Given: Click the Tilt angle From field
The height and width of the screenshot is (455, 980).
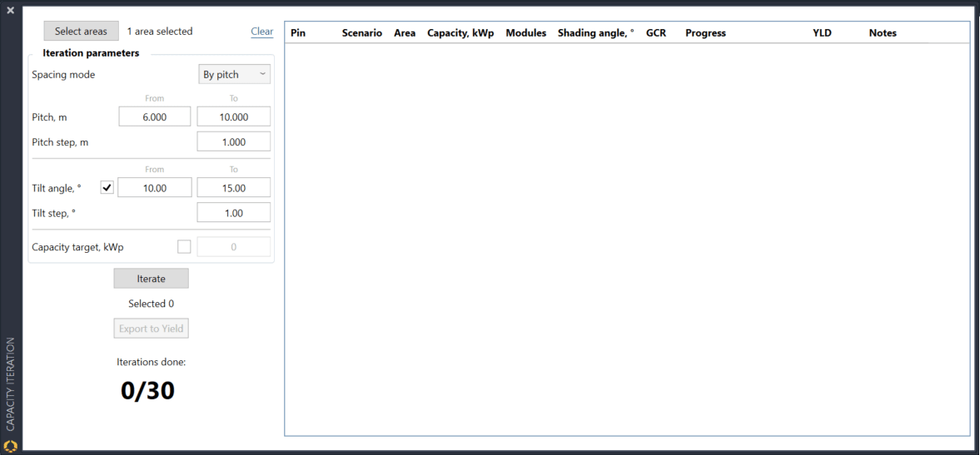Looking at the screenshot, I should [155, 188].
